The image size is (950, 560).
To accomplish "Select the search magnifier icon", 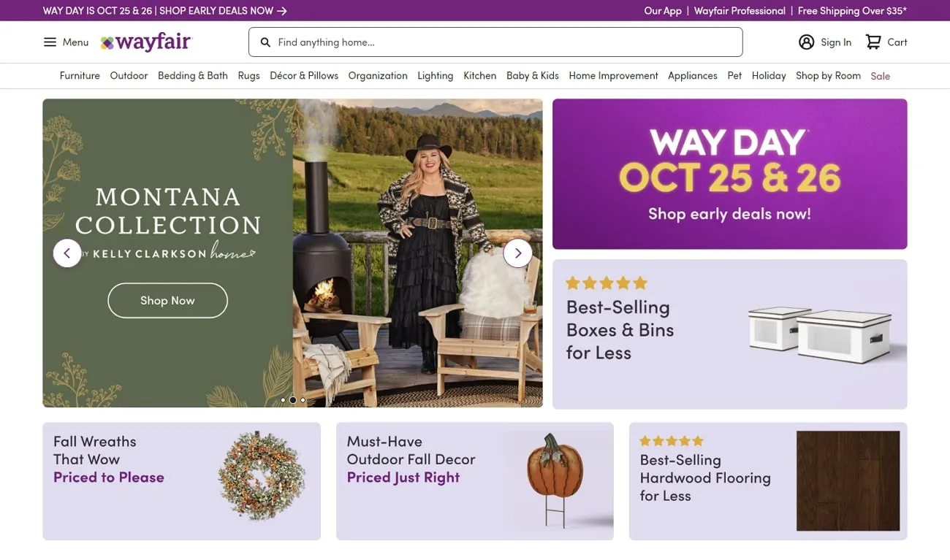I will tap(265, 42).
